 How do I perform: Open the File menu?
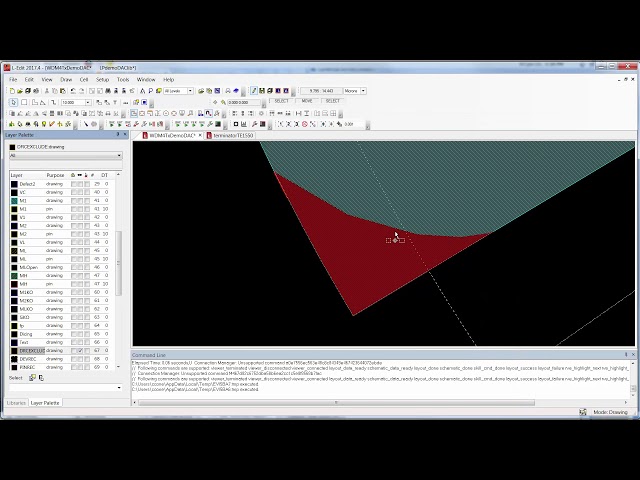(x=13, y=80)
